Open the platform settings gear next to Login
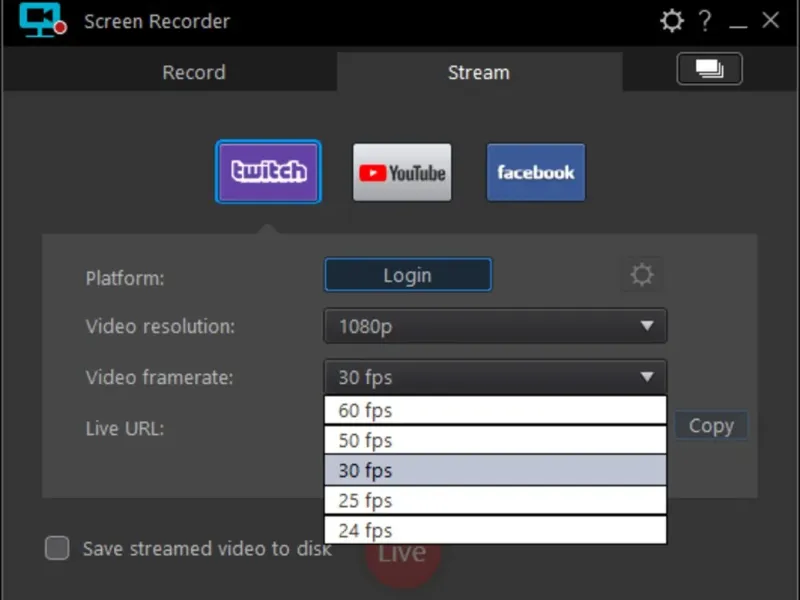Screen dimensions: 800x600 click(642, 274)
